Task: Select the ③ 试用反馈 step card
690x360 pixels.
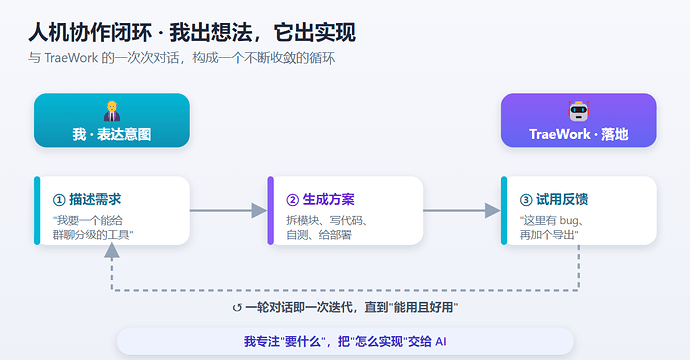Action: (579, 210)
